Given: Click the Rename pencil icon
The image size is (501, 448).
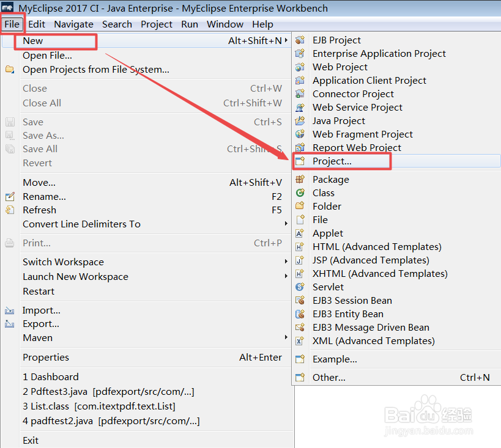Looking at the screenshot, I should (x=10, y=196).
